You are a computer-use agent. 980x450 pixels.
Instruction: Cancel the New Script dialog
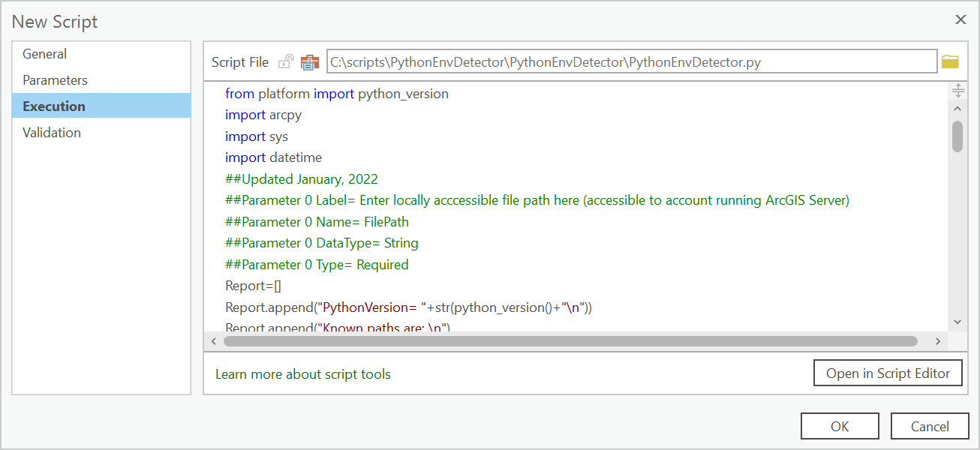click(x=930, y=426)
